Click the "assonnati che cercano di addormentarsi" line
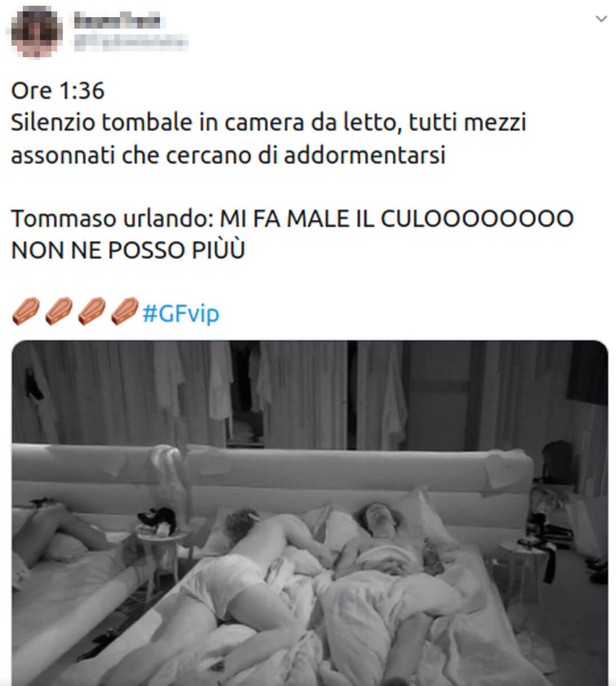Image resolution: width=616 pixels, height=686 pixels. (x=228, y=155)
